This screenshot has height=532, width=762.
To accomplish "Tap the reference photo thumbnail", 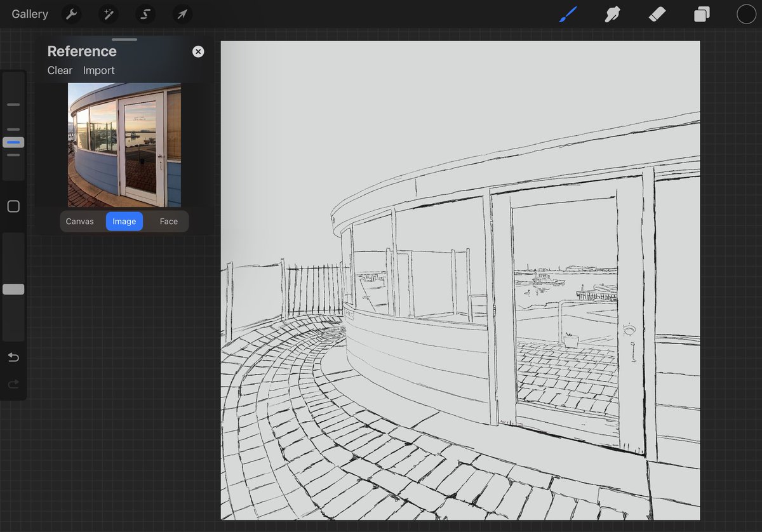I will [124, 145].
